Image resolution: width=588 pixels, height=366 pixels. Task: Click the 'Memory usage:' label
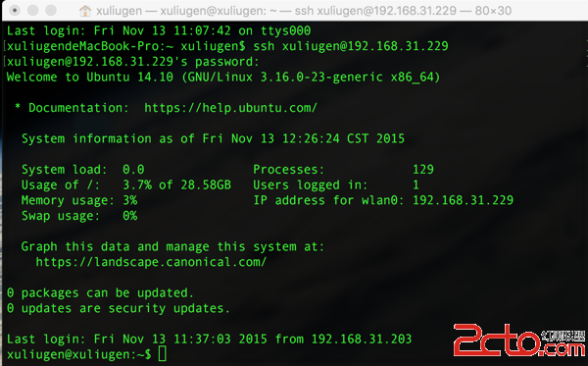(x=68, y=200)
